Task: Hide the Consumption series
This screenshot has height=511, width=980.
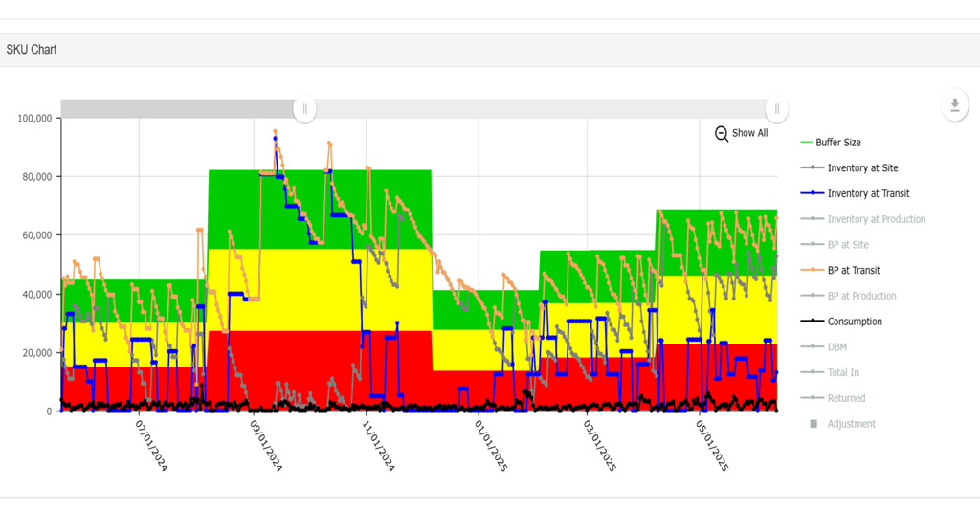Action: 854,322
